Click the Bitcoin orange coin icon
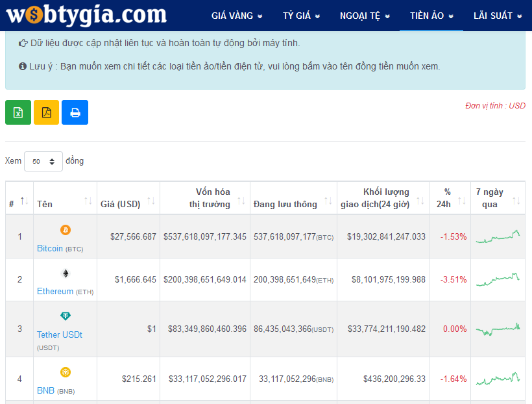This screenshot has width=532, height=404. 66,230
